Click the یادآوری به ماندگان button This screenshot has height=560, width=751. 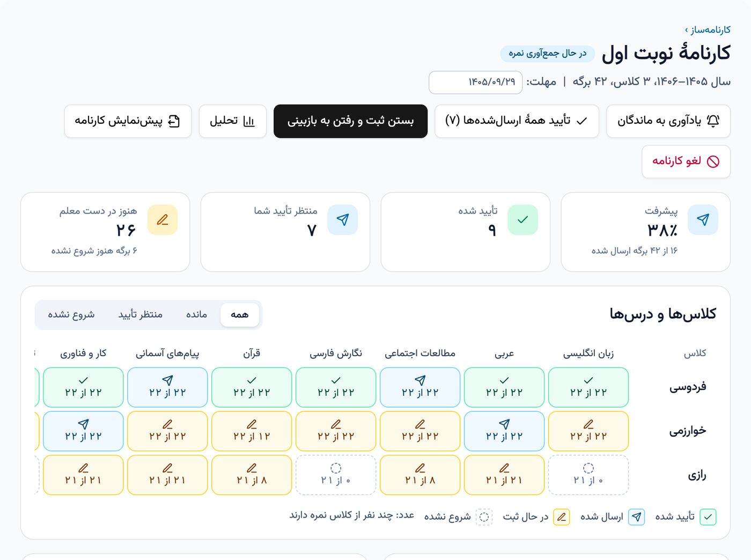point(668,121)
